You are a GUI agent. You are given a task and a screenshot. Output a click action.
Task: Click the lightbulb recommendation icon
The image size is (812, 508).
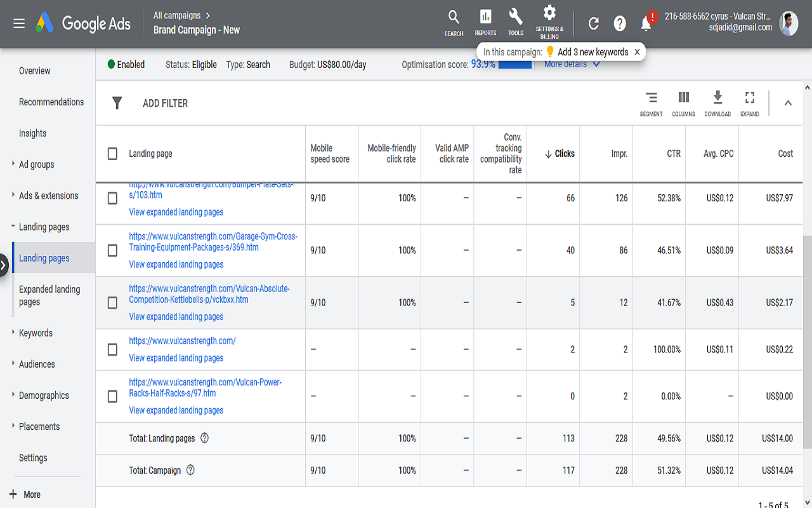550,52
